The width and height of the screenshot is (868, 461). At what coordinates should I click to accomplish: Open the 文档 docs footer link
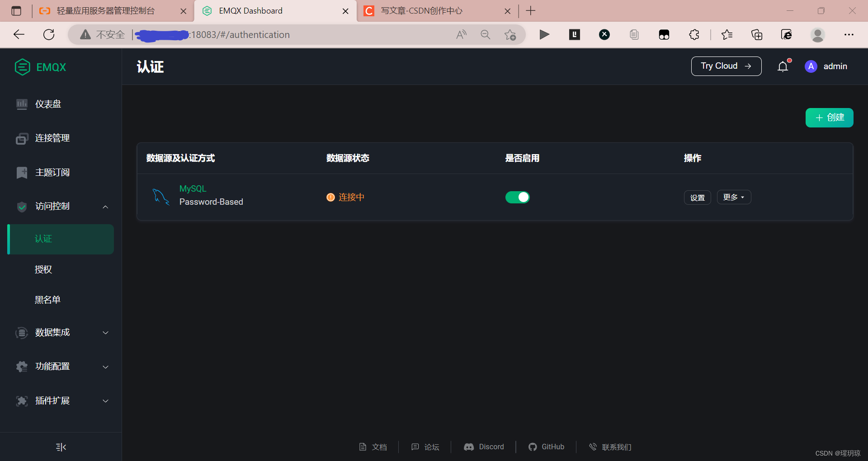point(373,447)
